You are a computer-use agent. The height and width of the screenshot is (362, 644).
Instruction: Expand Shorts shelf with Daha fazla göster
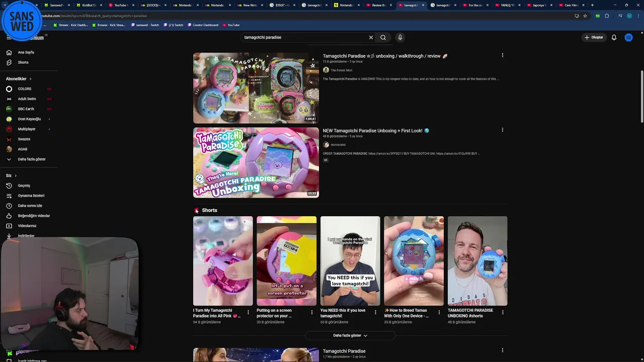(x=350, y=335)
